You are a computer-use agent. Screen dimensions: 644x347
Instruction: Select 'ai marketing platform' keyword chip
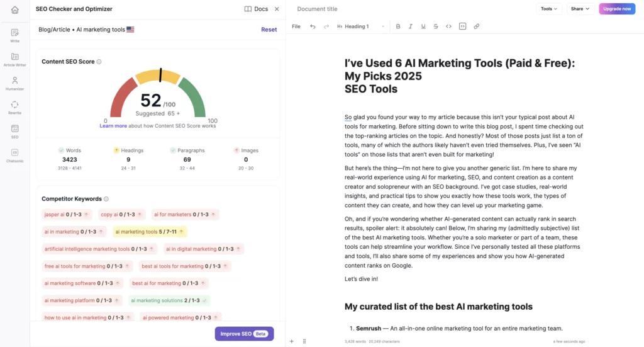(82, 300)
